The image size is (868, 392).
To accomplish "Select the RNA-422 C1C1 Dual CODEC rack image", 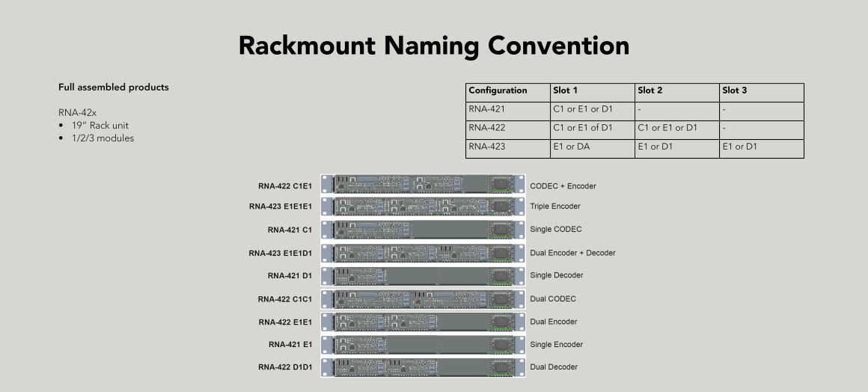I will [x=423, y=299].
